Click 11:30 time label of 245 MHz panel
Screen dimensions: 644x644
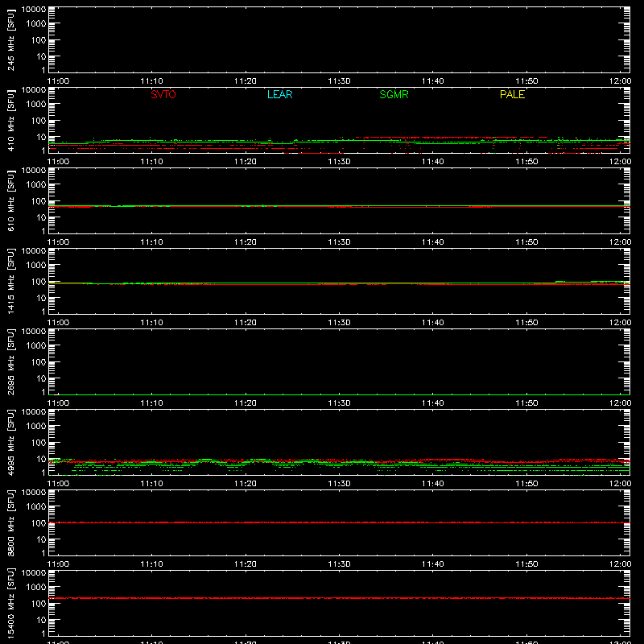(339, 81)
